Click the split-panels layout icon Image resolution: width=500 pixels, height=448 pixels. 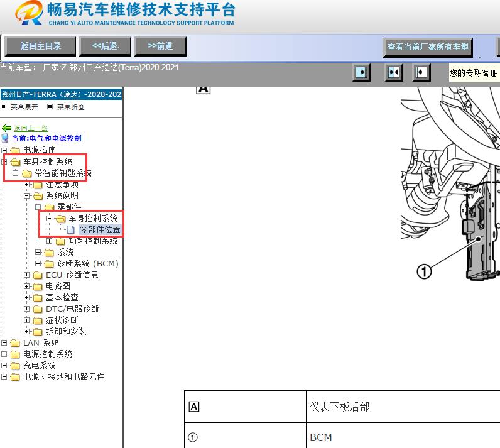point(394,72)
